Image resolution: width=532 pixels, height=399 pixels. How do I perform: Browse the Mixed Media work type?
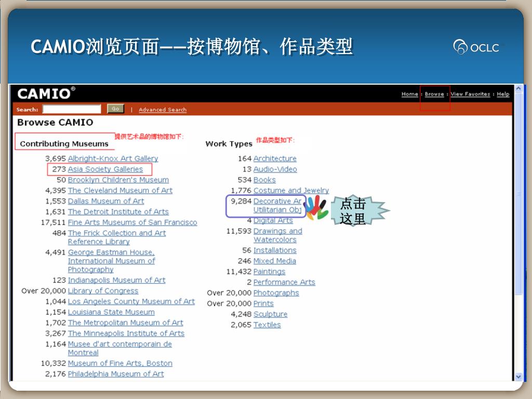[275, 261]
